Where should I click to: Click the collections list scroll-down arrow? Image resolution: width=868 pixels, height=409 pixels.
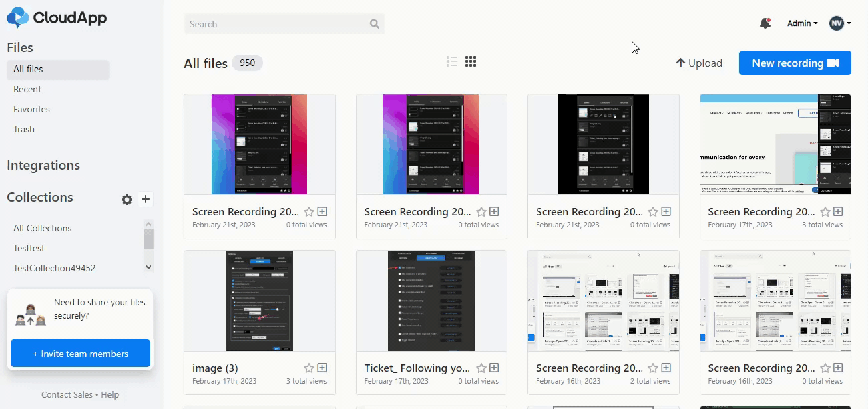148,267
